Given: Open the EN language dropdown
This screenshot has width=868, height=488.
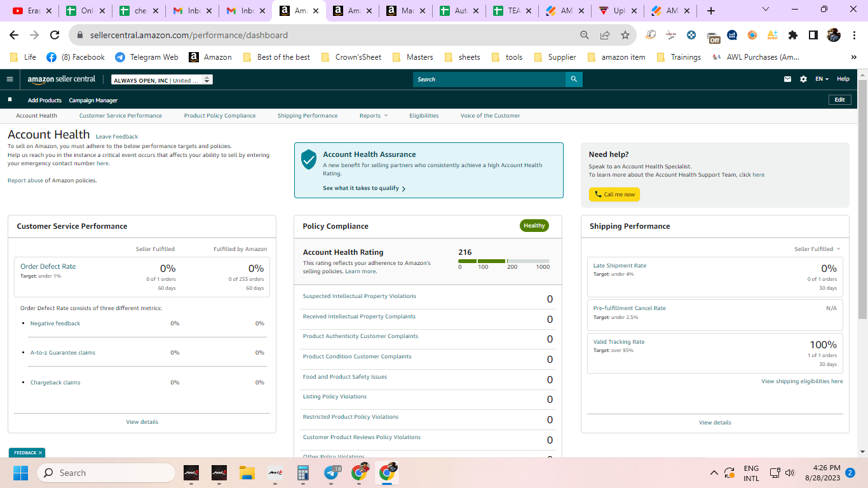Looking at the screenshot, I should coord(822,79).
